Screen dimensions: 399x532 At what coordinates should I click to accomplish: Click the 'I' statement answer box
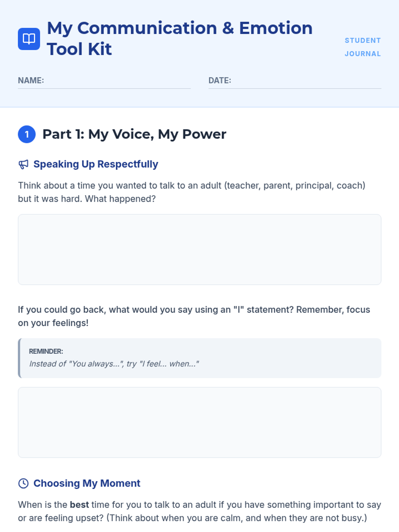coord(199,422)
